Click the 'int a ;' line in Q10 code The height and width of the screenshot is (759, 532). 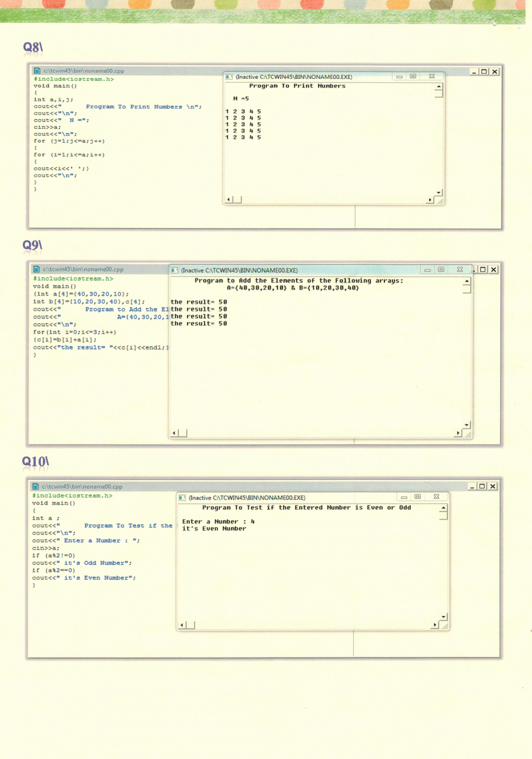pos(46,518)
